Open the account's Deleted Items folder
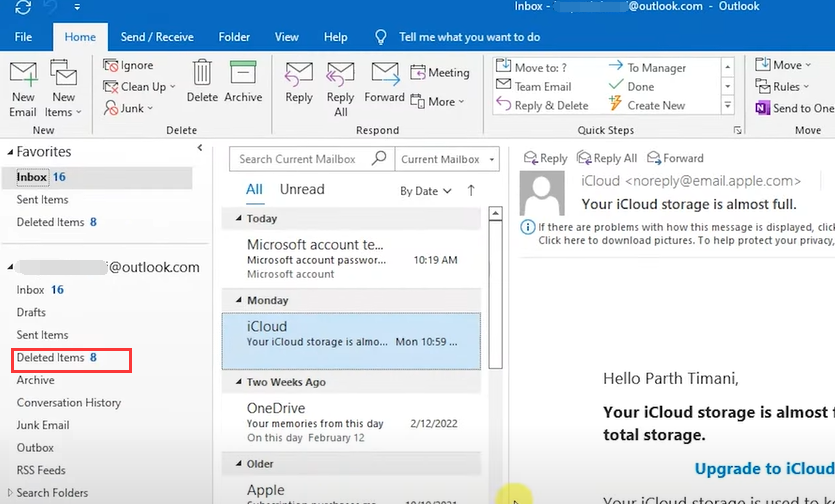The width and height of the screenshot is (835, 504). coord(56,357)
